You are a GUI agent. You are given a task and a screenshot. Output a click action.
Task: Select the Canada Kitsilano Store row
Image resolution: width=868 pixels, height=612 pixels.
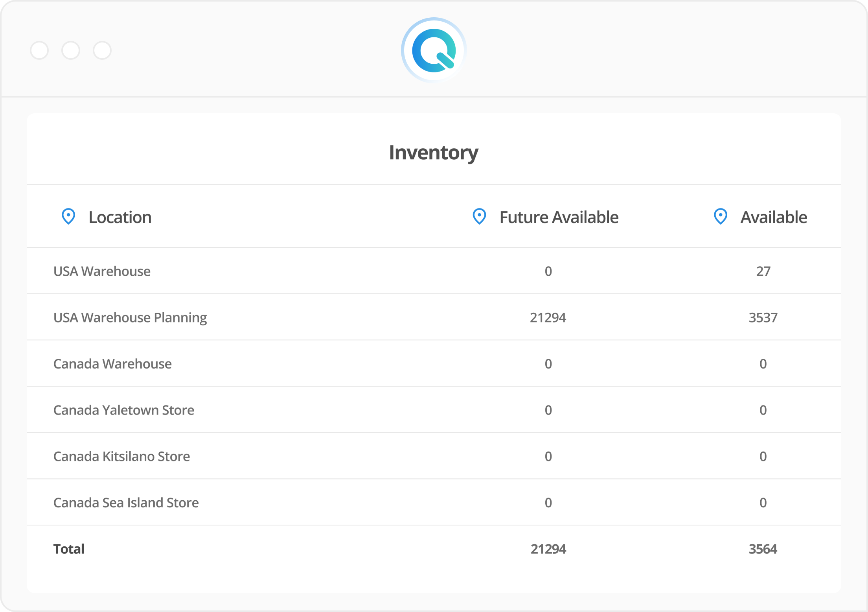(x=121, y=456)
